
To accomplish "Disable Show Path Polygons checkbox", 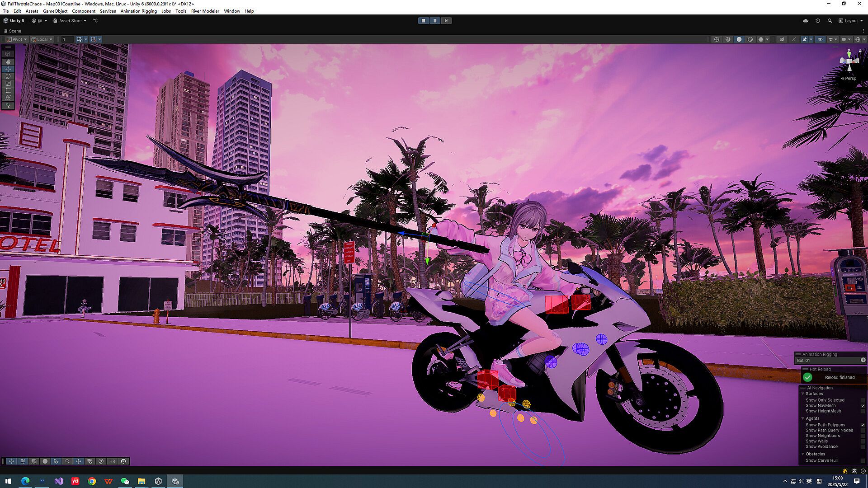I will 863,425.
